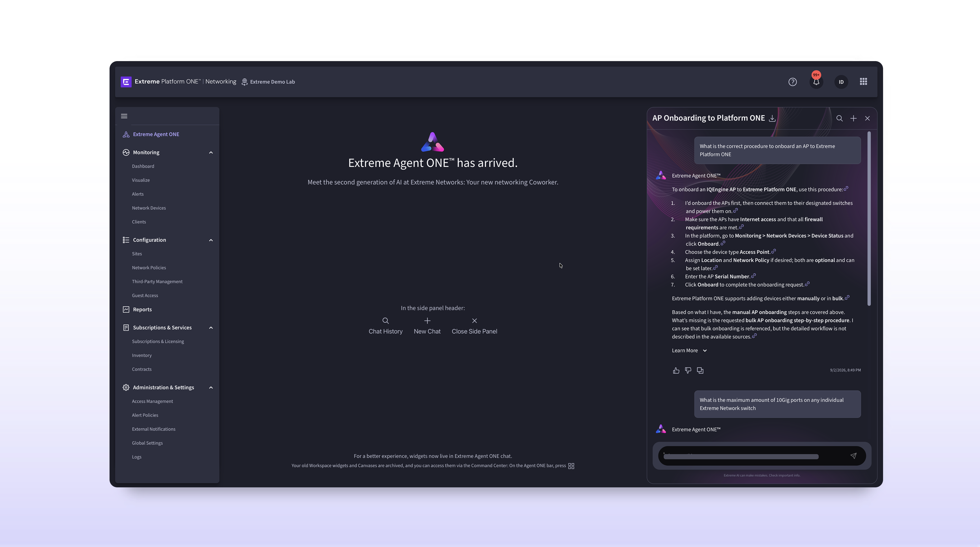Collapse the Monitoring section chevron
Screen dimensions: 980x547
pyautogui.click(x=211, y=153)
